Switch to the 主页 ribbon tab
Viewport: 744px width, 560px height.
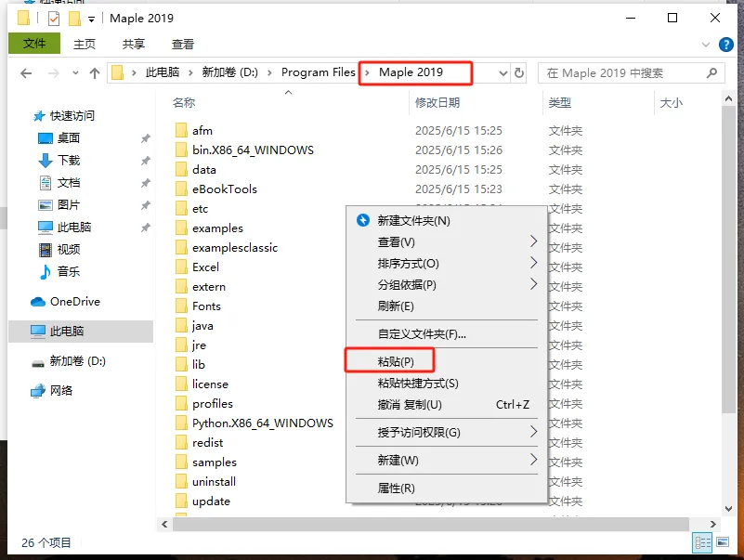click(x=85, y=45)
